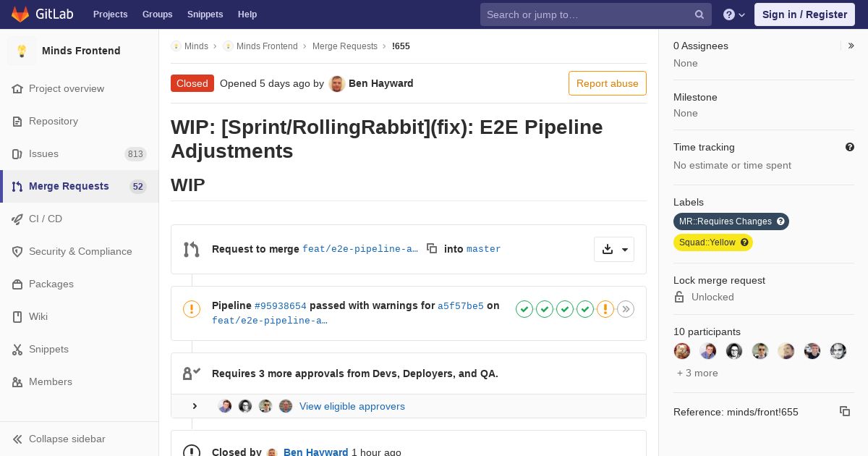This screenshot has height=456, width=868.
Task: Copy the source branch name
Action: coord(432,248)
